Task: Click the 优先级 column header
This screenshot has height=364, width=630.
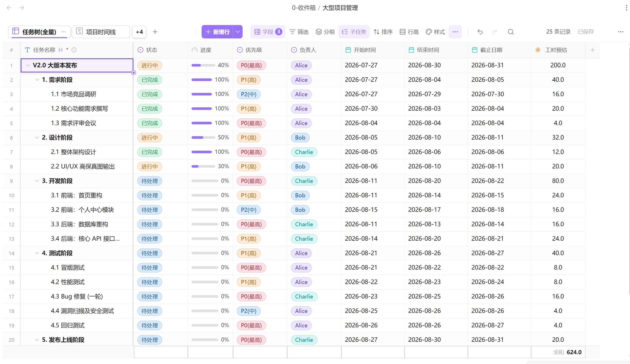Action: coord(260,50)
